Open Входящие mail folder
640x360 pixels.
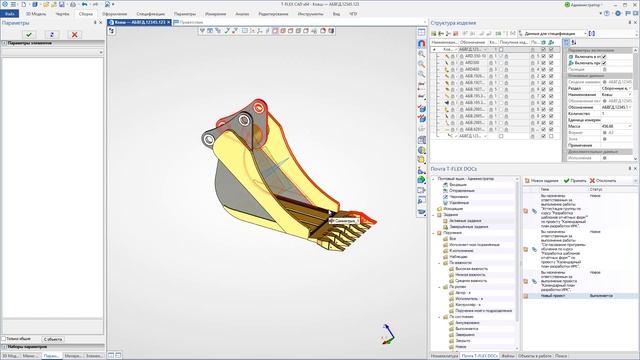[x=458, y=184]
